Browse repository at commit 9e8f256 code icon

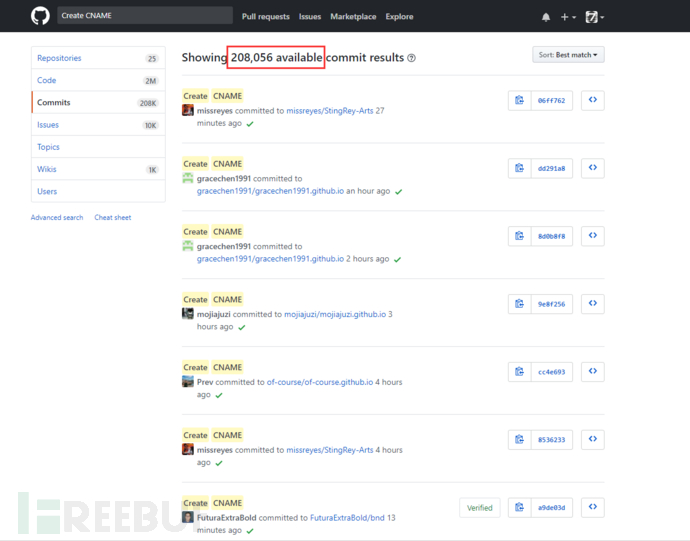(x=593, y=303)
